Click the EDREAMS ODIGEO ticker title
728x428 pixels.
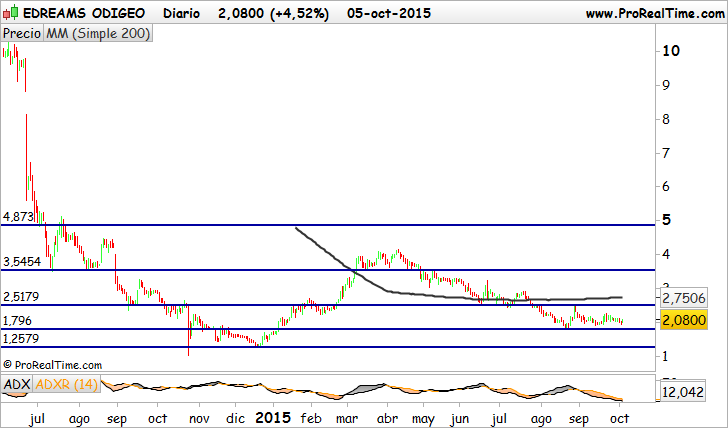84,13
